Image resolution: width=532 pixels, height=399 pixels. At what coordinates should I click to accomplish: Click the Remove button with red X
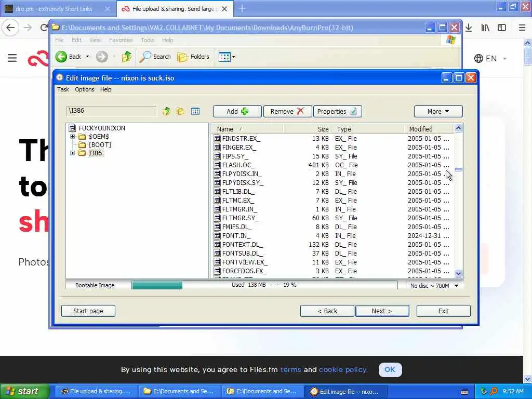[x=287, y=111]
